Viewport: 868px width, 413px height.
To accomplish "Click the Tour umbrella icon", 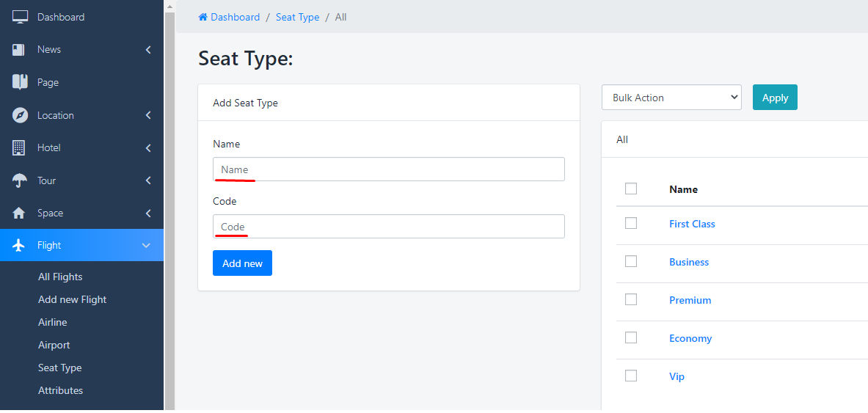I will (x=20, y=180).
